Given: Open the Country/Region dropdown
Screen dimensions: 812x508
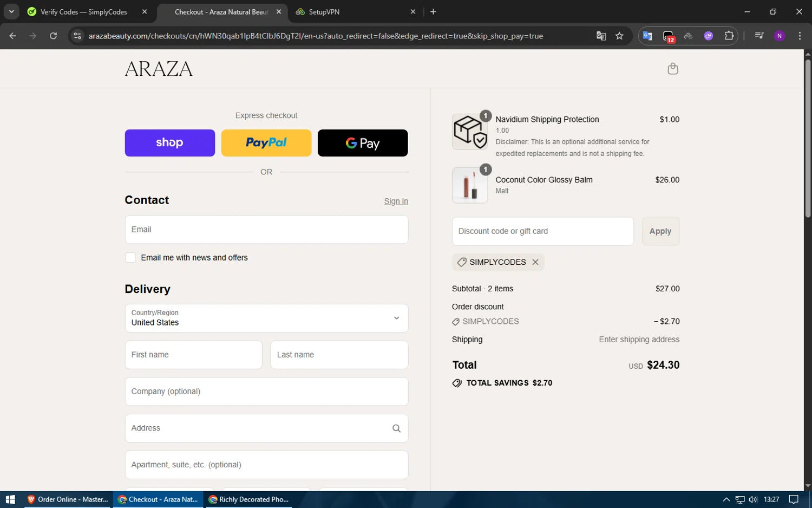Looking at the screenshot, I should pos(266,318).
